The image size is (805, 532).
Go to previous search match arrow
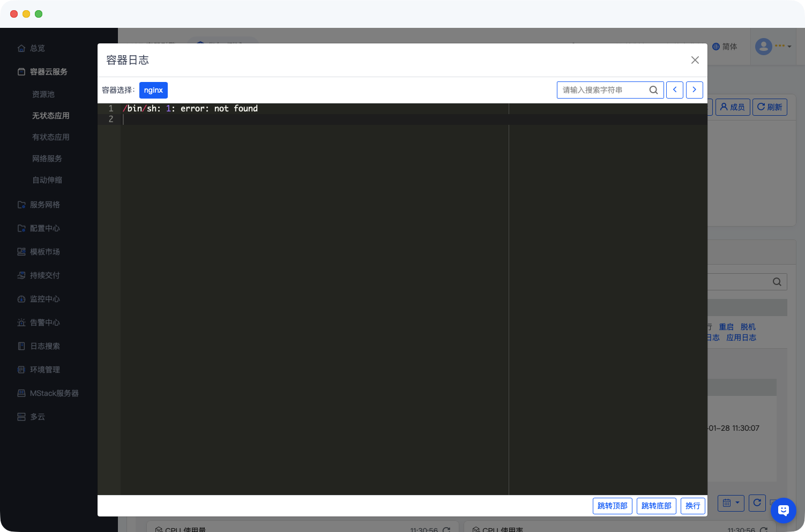tap(675, 90)
